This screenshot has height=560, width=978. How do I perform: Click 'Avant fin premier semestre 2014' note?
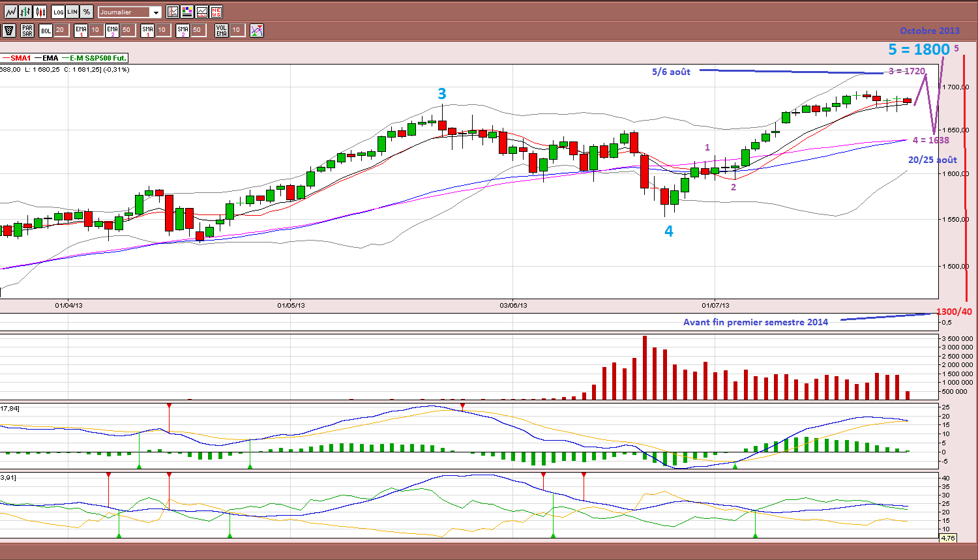coord(756,322)
